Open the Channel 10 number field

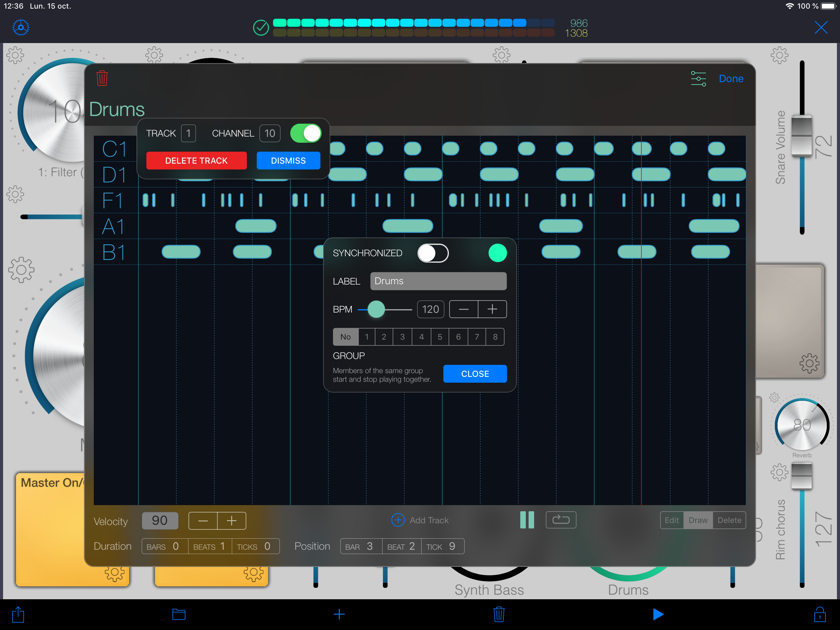270,134
